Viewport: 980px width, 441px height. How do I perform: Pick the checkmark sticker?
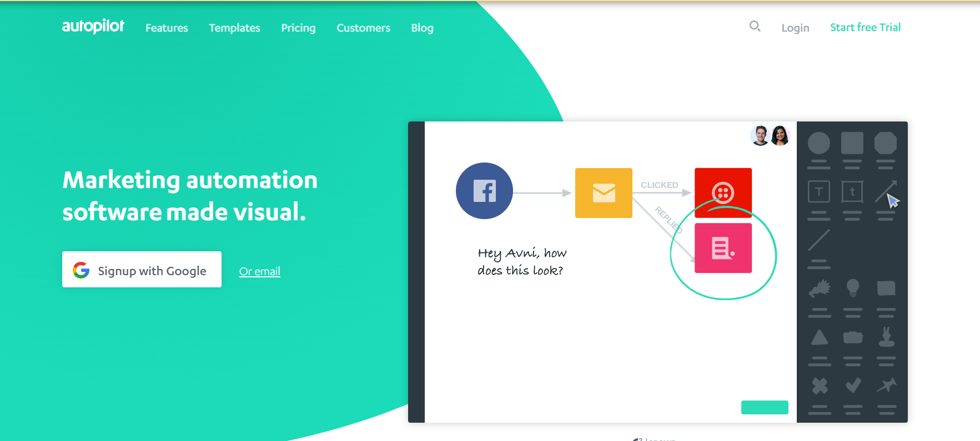853,385
